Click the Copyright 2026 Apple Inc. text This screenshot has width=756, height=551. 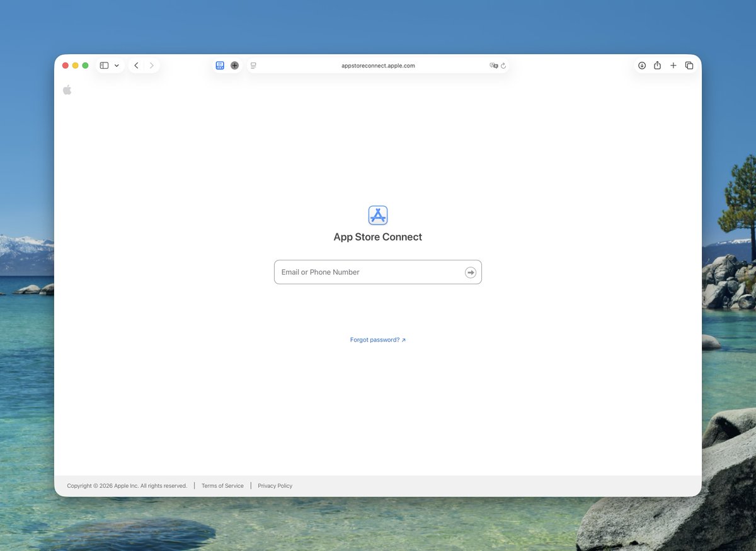[127, 486]
